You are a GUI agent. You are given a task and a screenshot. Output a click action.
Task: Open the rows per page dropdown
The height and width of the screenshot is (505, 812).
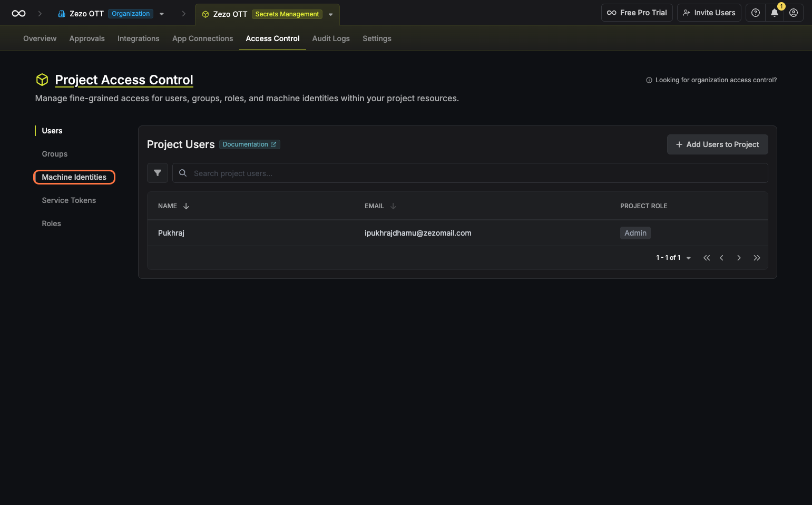point(688,258)
